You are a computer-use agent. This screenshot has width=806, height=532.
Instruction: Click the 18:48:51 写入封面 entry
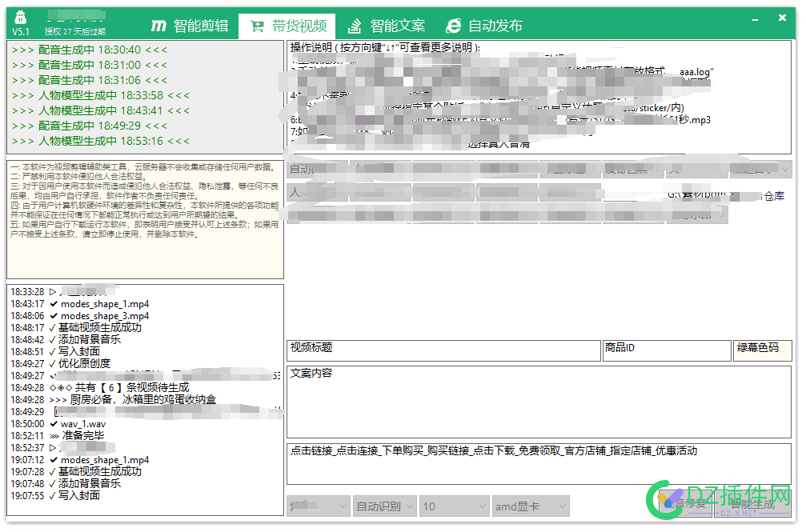(x=55, y=351)
